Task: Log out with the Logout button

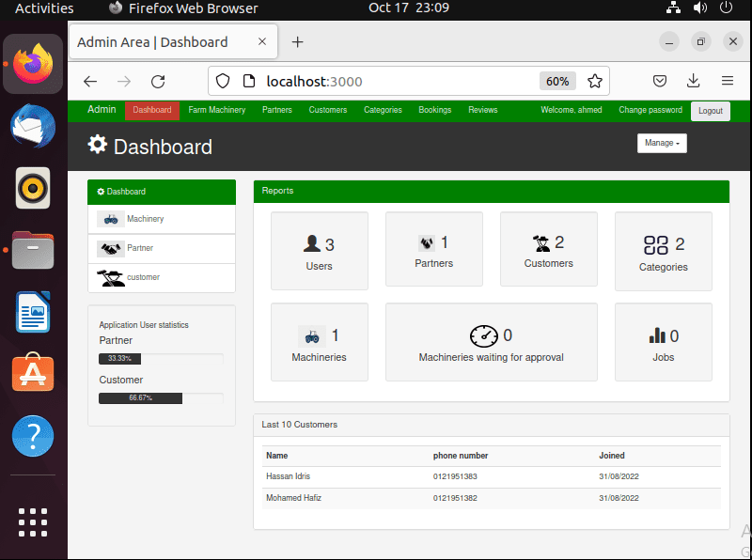Action: point(711,111)
